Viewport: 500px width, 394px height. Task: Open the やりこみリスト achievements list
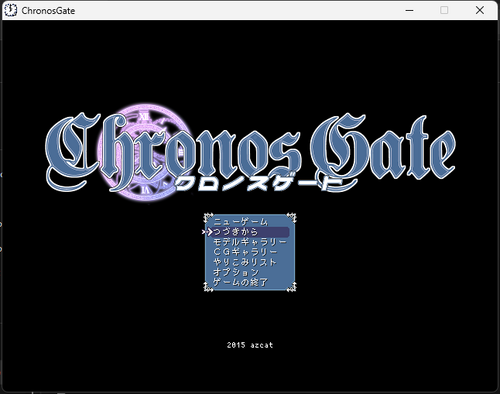[x=245, y=262]
